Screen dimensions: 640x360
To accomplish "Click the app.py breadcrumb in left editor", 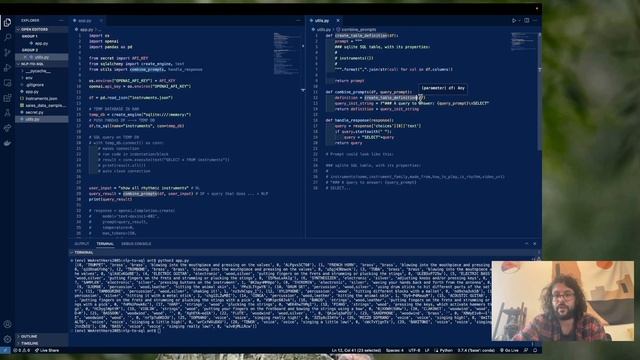I will pos(86,30).
